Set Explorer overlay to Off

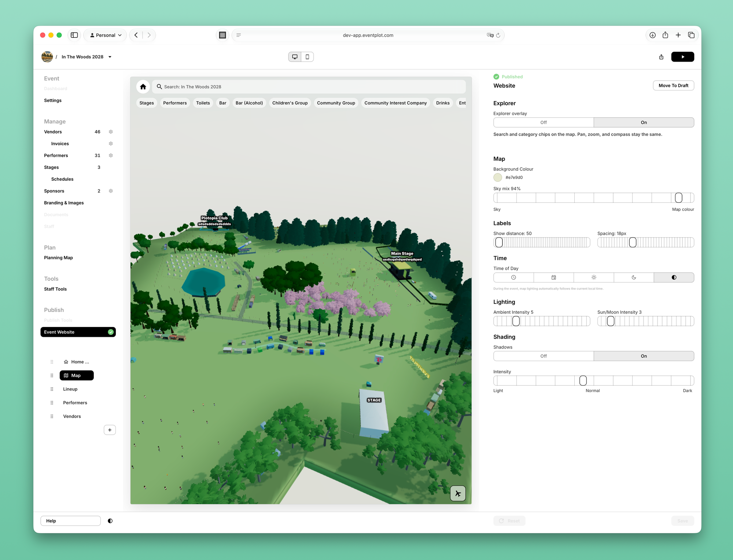544,122
